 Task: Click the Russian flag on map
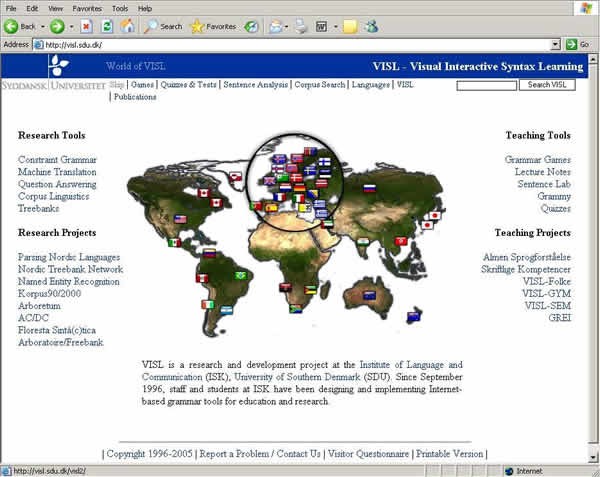(368, 188)
